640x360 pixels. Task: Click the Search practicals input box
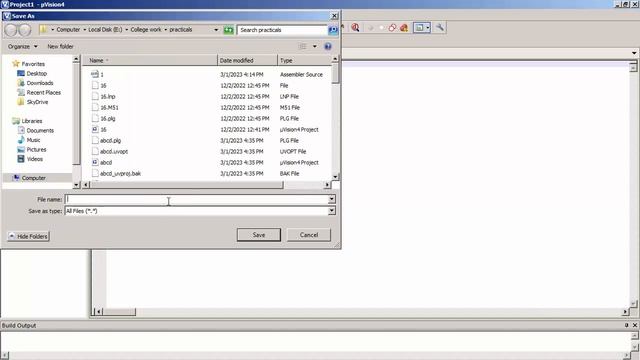[282, 30]
